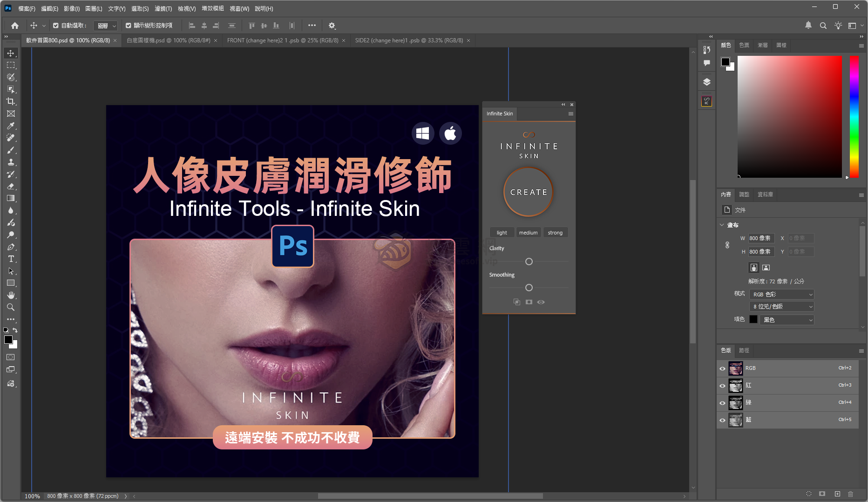Adjust the Smoothing slider handle
The height and width of the screenshot is (502, 868).
coord(529,288)
